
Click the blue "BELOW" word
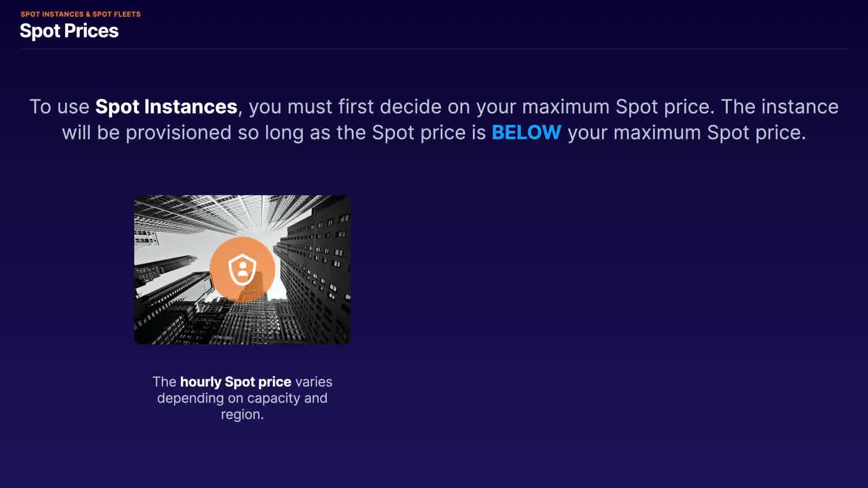[526, 133]
